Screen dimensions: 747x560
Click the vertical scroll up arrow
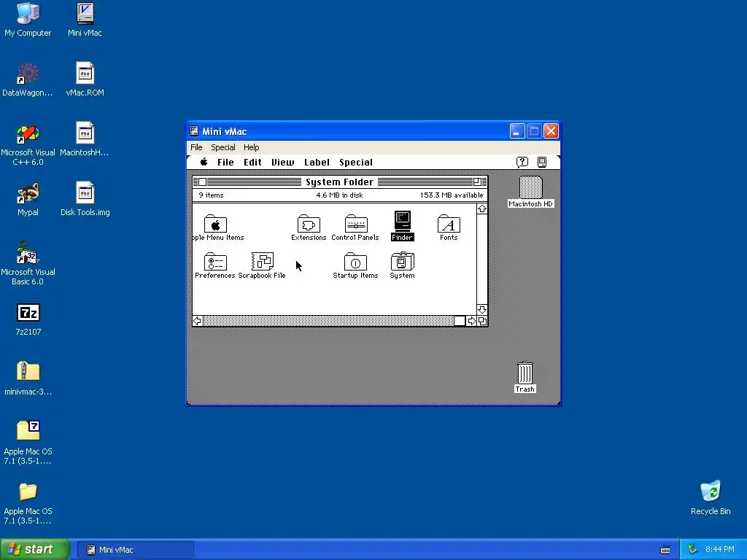482,209
